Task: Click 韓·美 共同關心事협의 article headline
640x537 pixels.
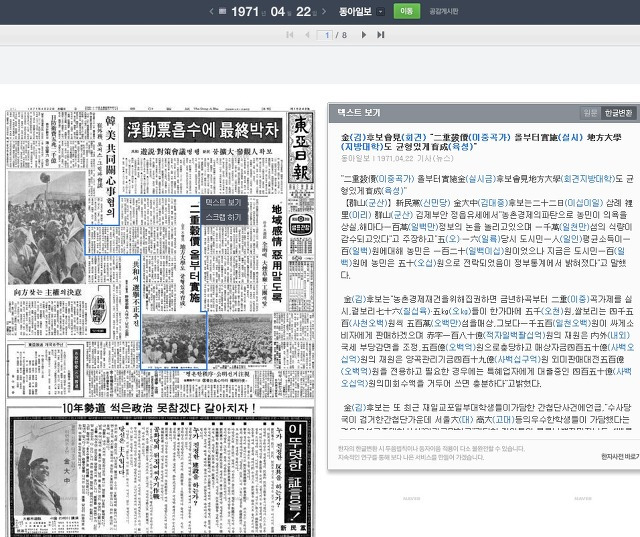Action: pos(110,166)
